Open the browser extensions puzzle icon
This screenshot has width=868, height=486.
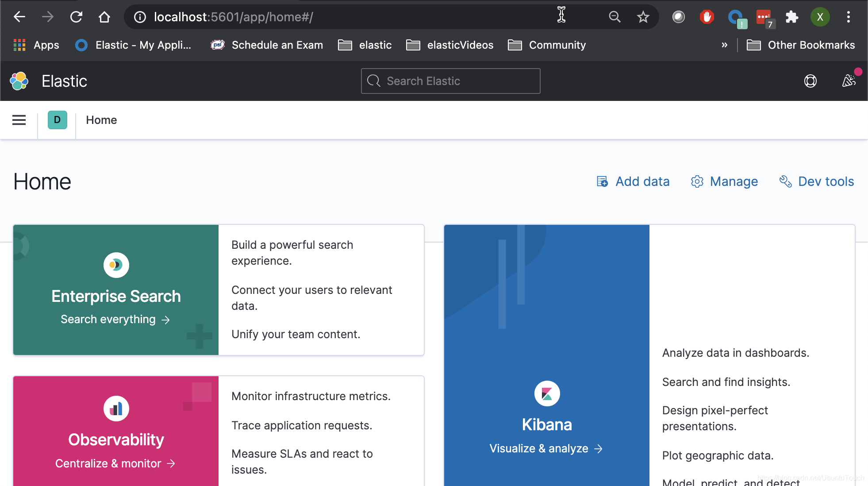click(791, 17)
